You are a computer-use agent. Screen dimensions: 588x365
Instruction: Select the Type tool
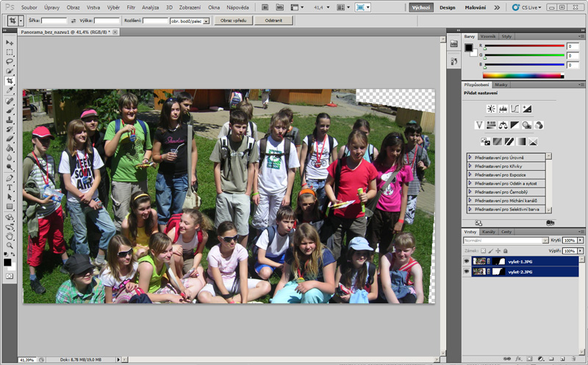[x=10, y=188]
